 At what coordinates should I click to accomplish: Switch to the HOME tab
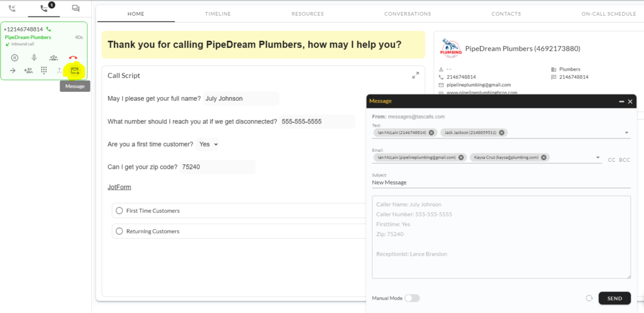(x=136, y=14)
